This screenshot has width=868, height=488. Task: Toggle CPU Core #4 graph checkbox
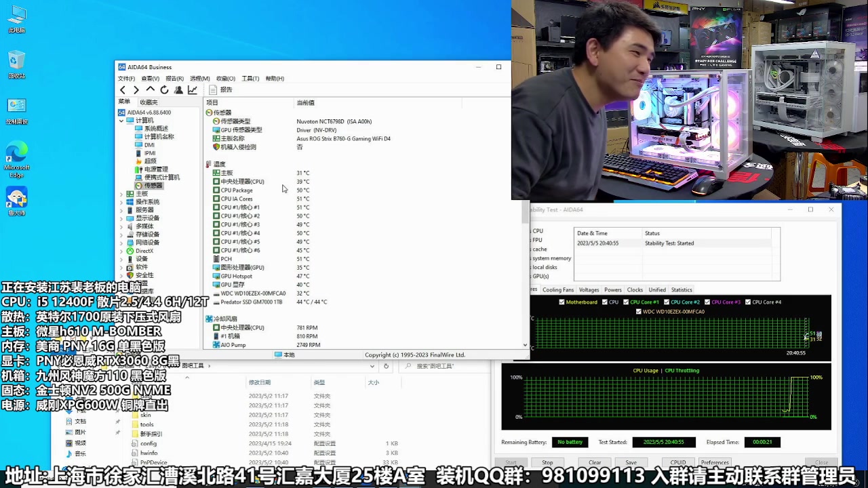(748, 302)
